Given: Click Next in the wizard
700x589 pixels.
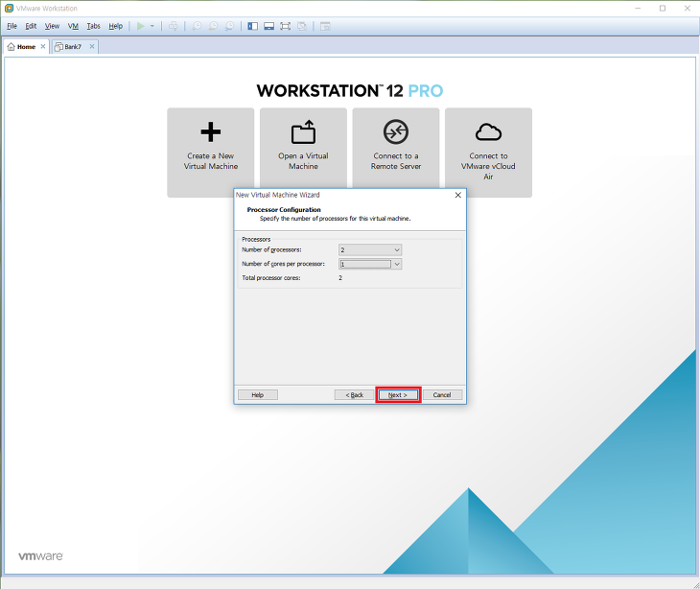Looking at the screenshot, I should point(398,395).
